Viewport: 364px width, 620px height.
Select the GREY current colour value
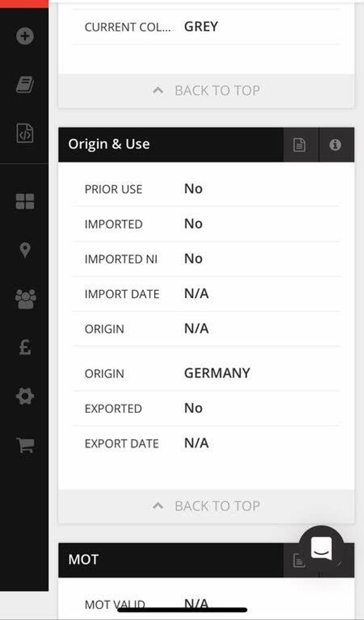(x=201, y=27)
